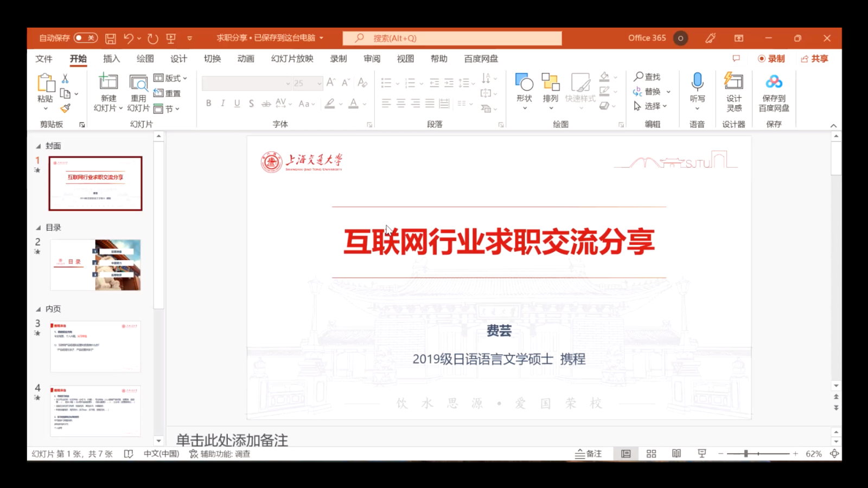
Task: Start slideshow from status bar icon
Action: click(x=702, y=454)
